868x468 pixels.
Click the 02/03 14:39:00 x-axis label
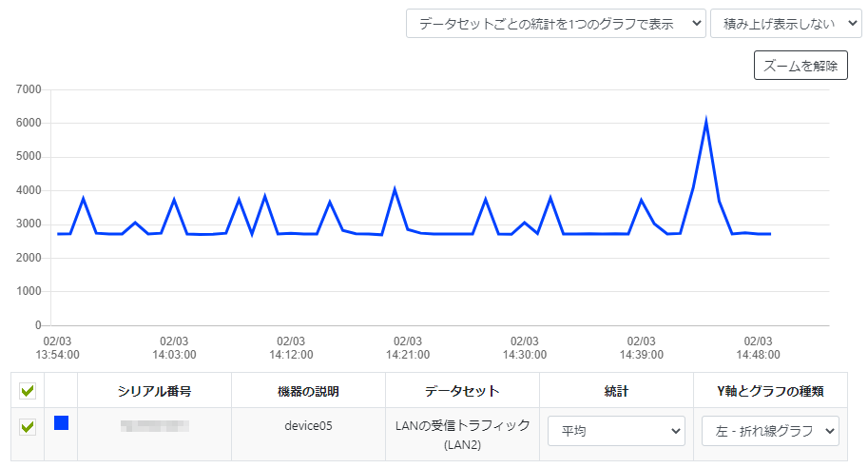(641, 348)
